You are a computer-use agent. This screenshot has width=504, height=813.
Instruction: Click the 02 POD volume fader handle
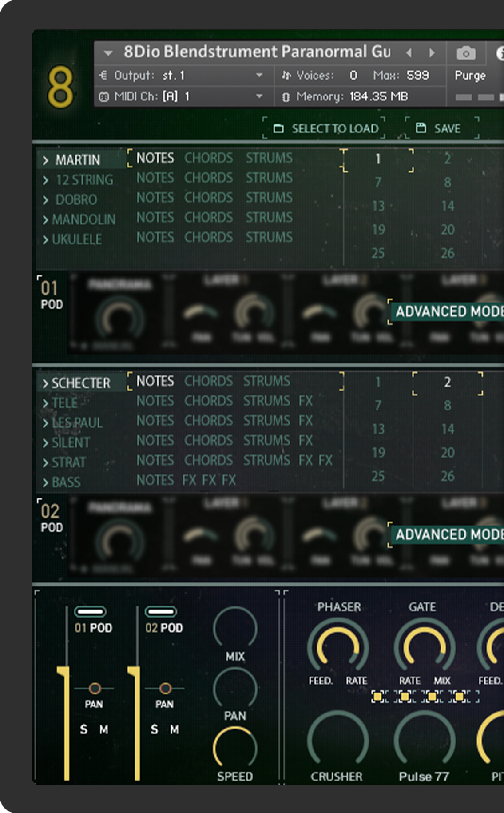click(134, 671)
